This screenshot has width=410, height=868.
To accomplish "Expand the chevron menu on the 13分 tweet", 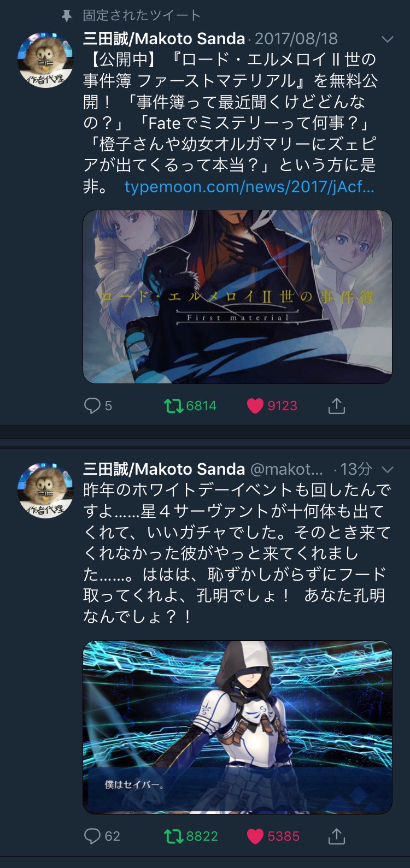I will click(387, 470).
